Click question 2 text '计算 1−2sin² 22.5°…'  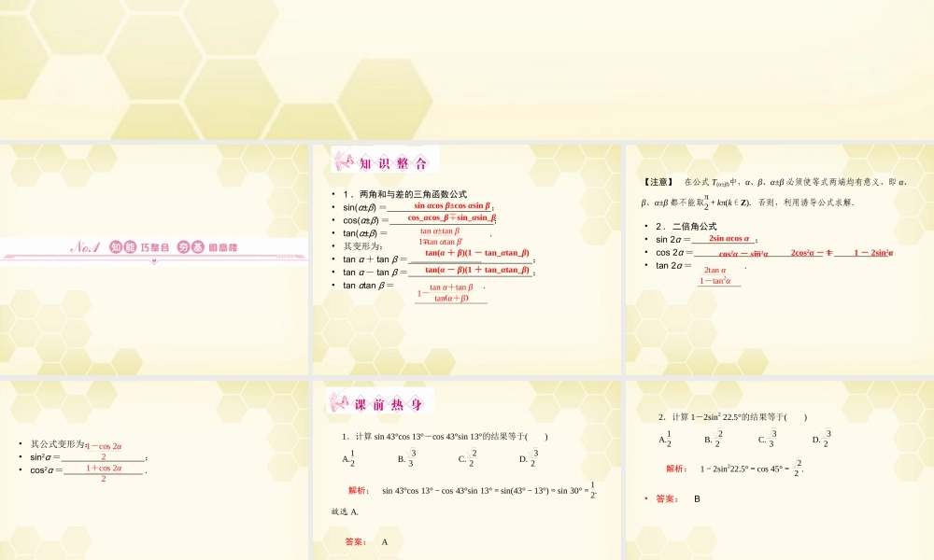click(x=733, y=417)
